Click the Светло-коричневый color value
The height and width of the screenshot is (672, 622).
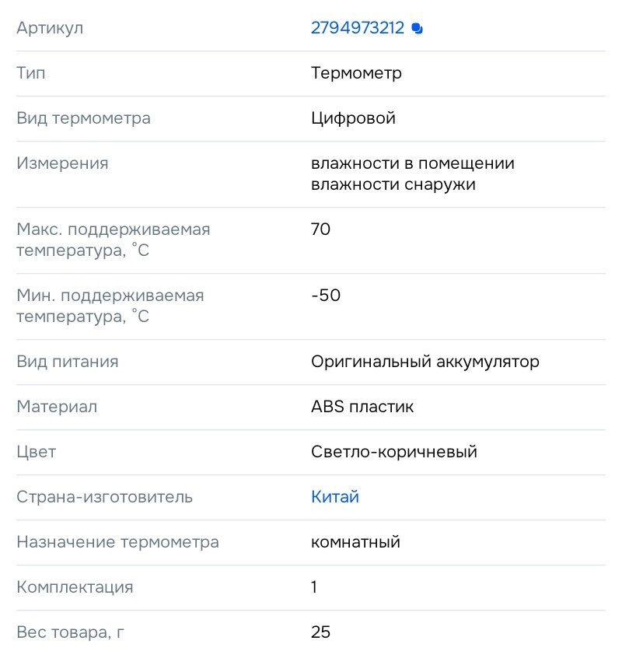coord(393,452)
